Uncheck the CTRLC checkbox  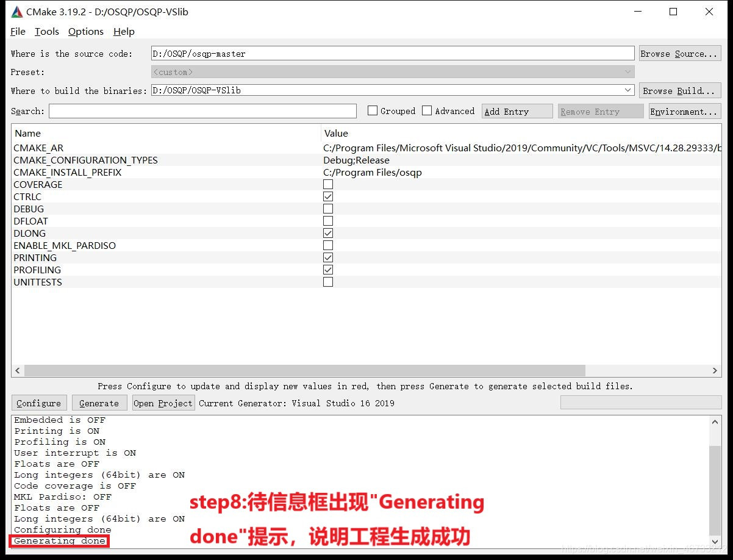[328, 196]
